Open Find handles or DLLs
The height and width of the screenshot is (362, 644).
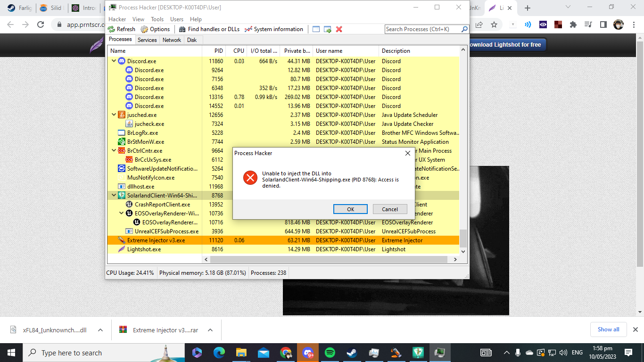(x=182, y=29)
